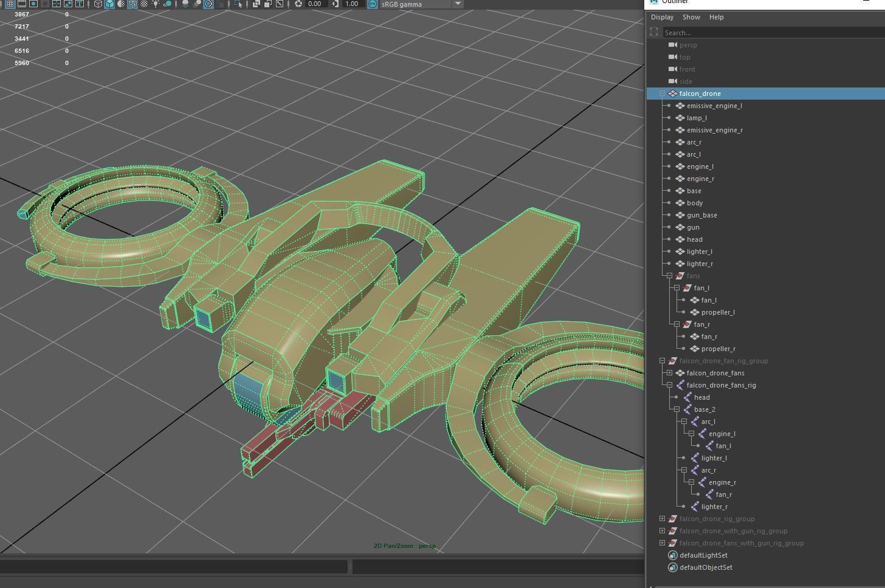Click the gamma value field showing 1.00

pos(353,4)
